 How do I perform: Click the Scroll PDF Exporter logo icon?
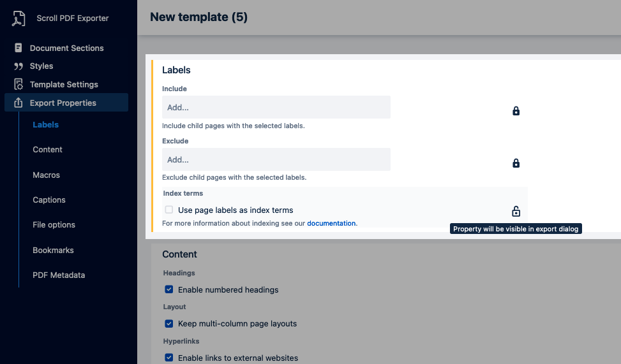point(19,18)
